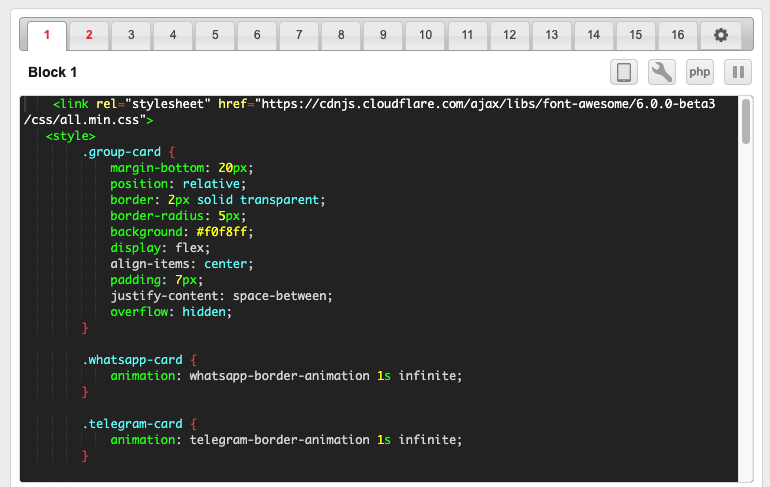Open block tab 4
This screenshot has width=770, height=487.
[x=173, y=35]
